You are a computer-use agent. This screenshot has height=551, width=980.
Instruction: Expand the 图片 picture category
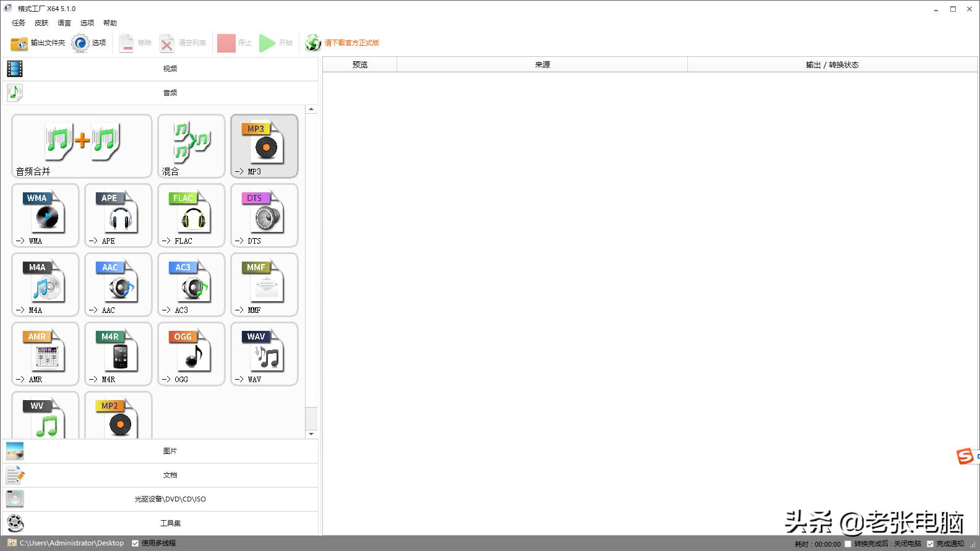(x=161, y=451)
